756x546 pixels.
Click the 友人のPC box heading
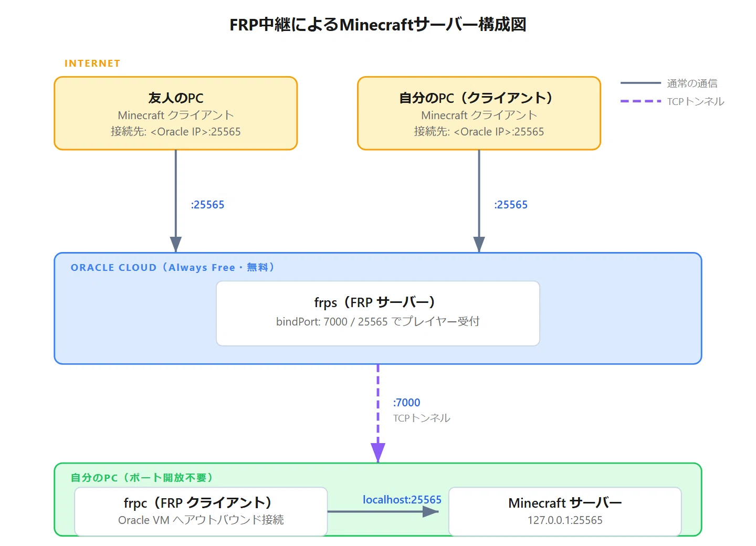(176, 98)
